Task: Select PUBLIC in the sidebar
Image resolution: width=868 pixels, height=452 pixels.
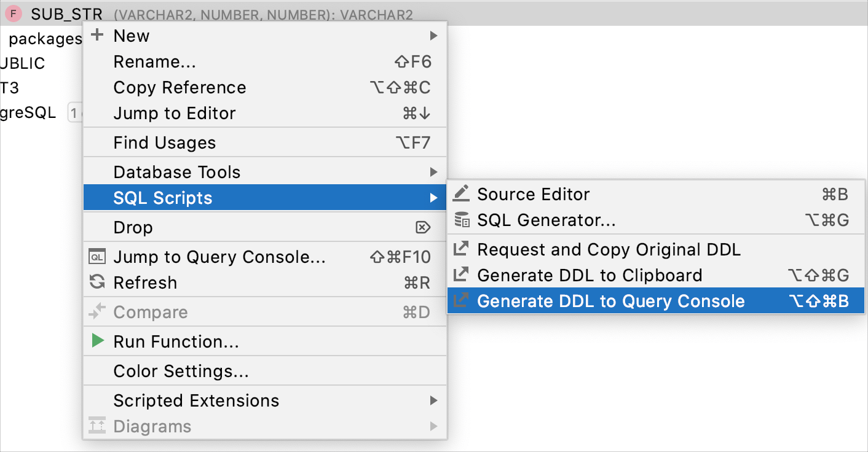Action: (x=22, y=63)
